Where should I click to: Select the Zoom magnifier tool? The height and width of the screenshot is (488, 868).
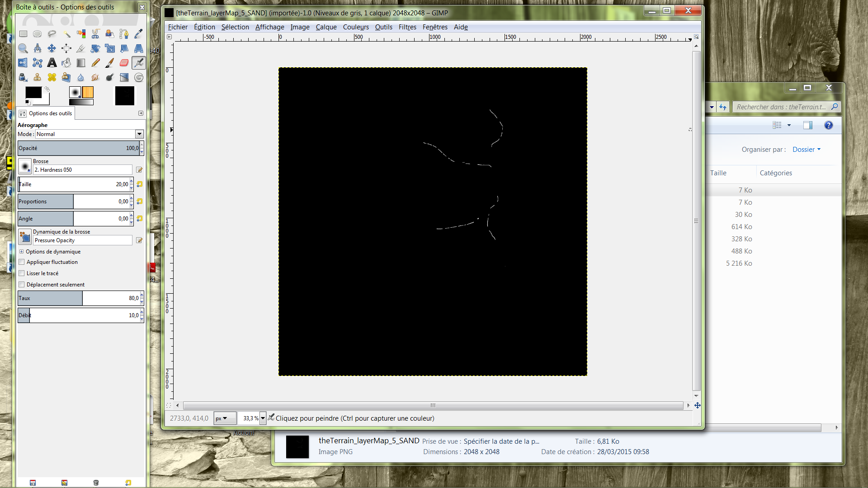(x=23, y=48)
